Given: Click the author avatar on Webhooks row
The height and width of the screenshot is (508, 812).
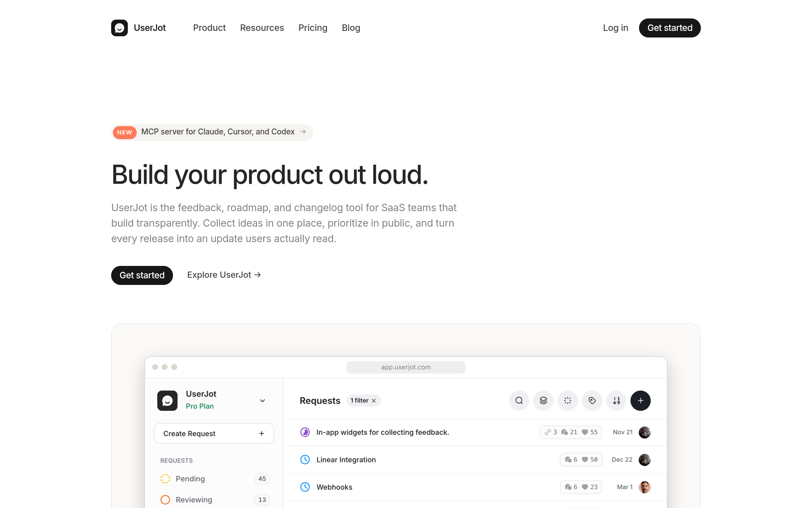Looking at the screenshot, I should (x=644, y=487).
